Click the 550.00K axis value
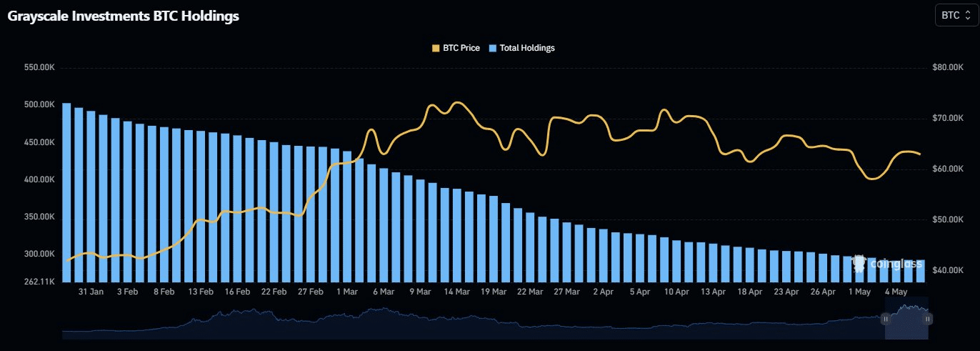The image size is (980, 351). pos(39,67)
